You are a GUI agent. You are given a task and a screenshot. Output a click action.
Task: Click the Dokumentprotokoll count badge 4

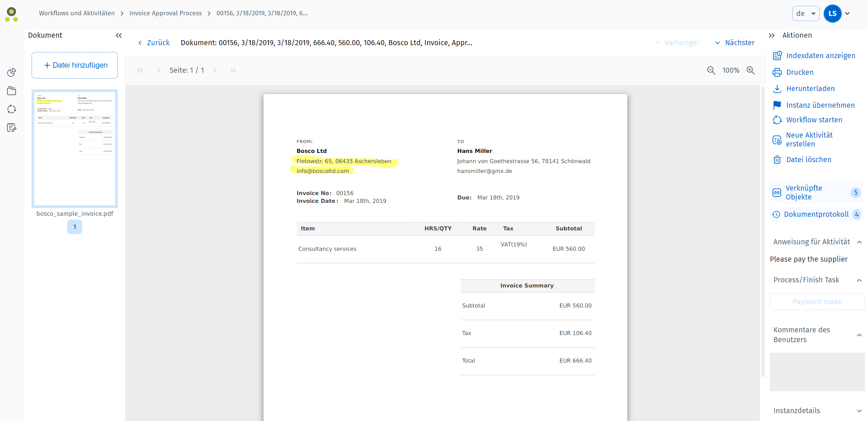857,214
